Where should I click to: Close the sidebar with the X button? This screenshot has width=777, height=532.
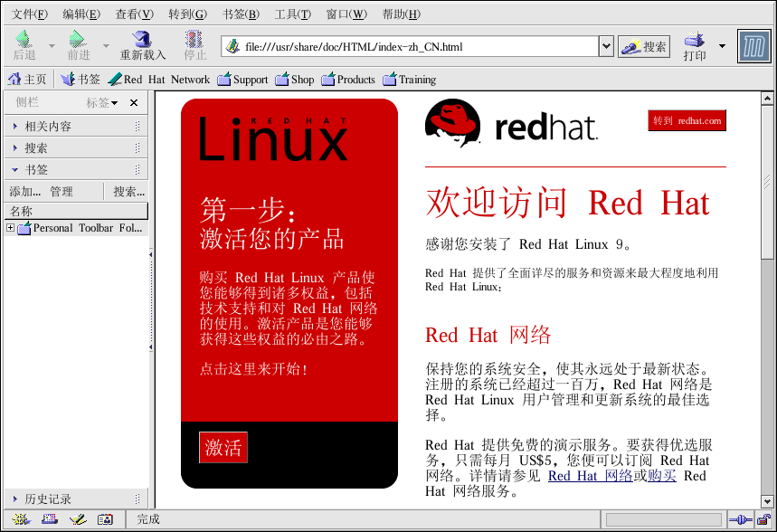pos(134,103)
